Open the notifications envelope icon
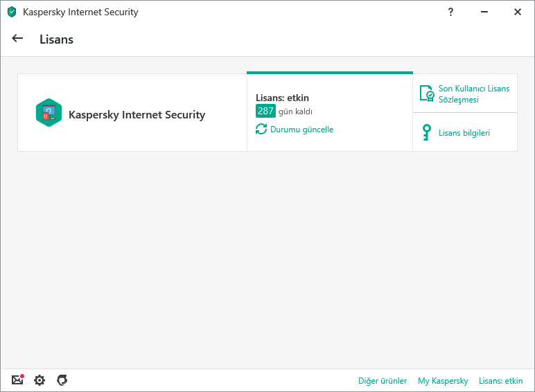 pyautogui.click(x=18, y=380)
